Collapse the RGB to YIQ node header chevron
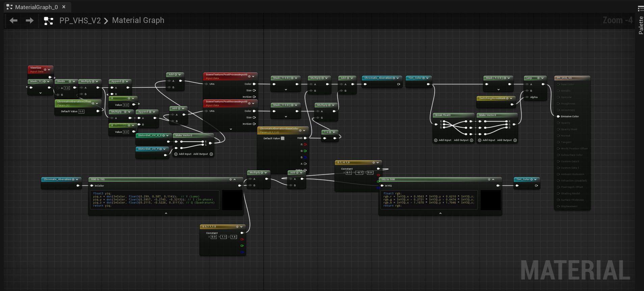Image resolution: width=644 pixels, height=291 pixels. point(235,179)
